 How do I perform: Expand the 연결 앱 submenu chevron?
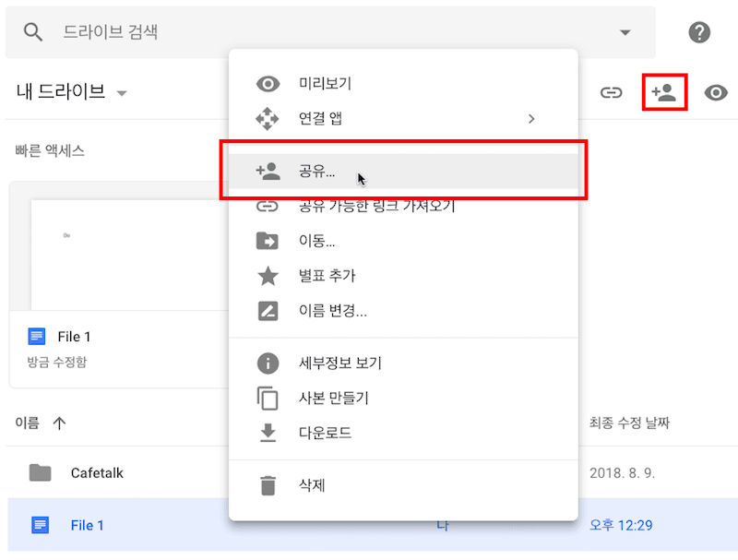pos(531,119)
